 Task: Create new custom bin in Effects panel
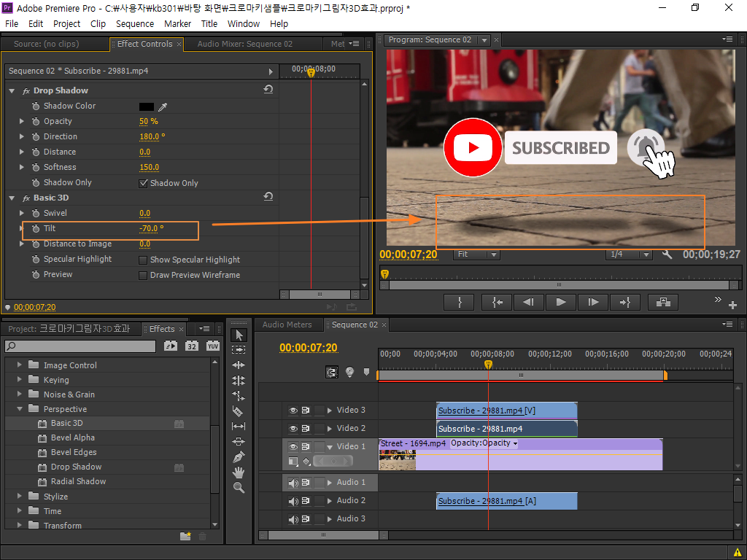coord(185,536)
